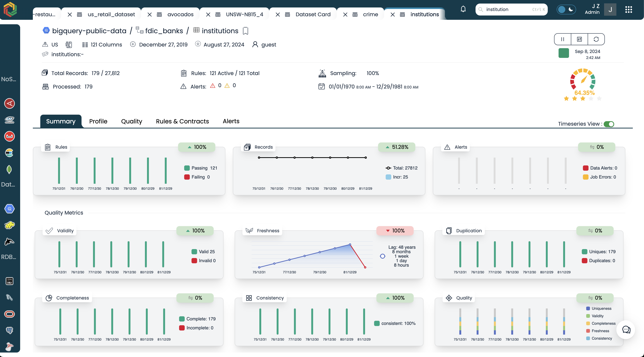Open the Rules & Contracts tab
This screenshot has height=357, width=644.
(182, 121)
